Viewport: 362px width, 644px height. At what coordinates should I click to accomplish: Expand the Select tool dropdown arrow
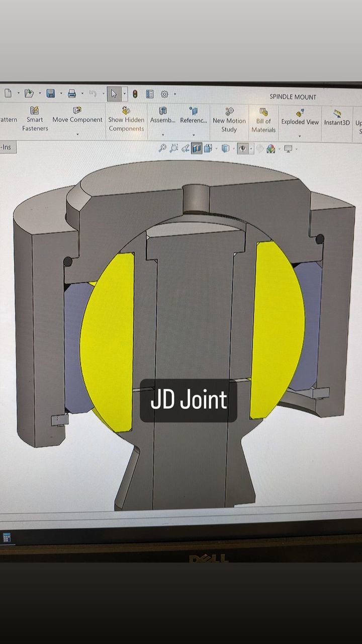coord(125,94)
